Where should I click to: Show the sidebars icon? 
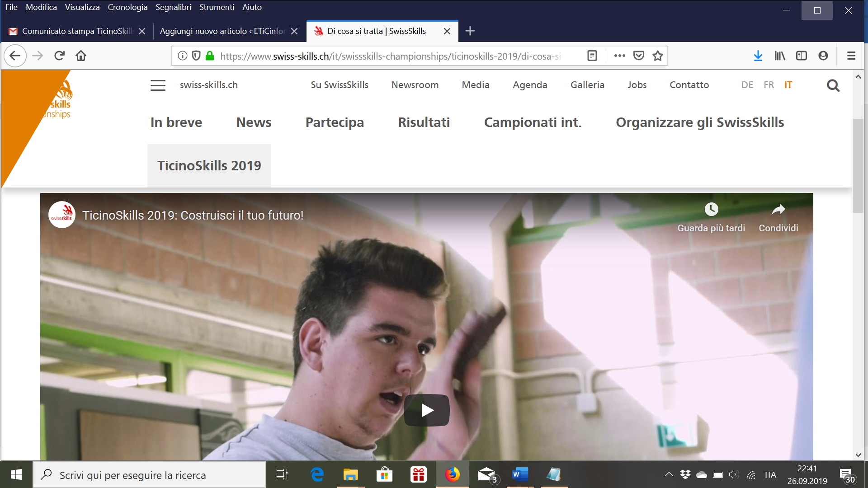tap(802, 56)
